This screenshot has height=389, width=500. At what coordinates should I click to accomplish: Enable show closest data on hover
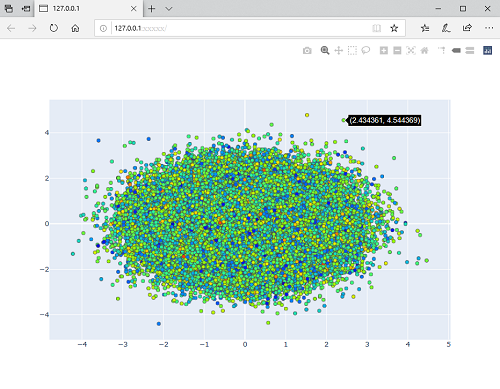[x=456, y=50]
